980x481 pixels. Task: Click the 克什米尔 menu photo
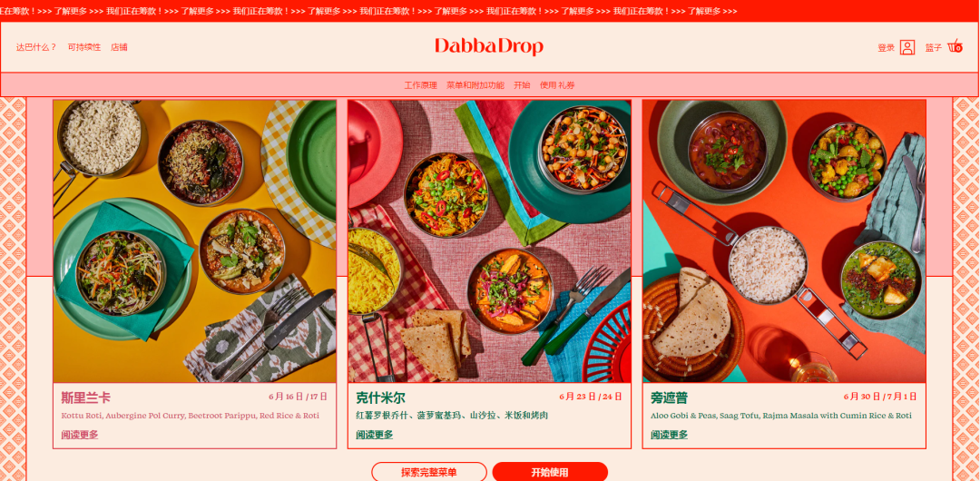coord(489,241)
